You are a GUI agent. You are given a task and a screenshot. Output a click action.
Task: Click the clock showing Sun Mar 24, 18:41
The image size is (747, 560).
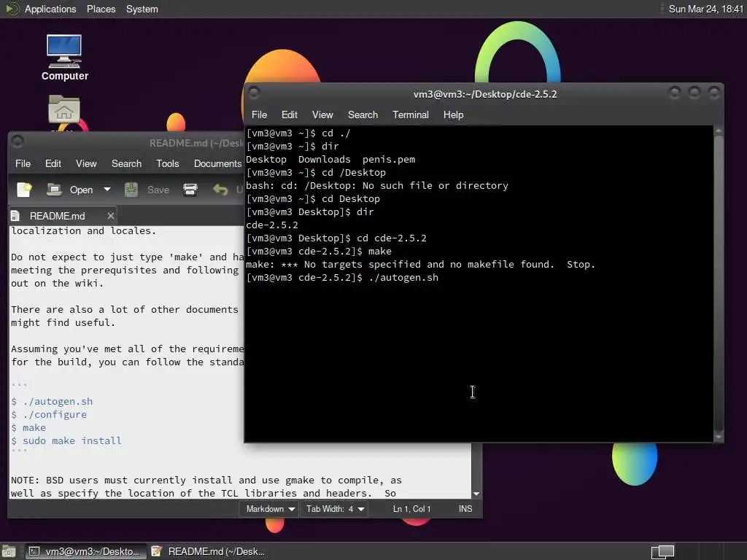(x=705, y=9)
